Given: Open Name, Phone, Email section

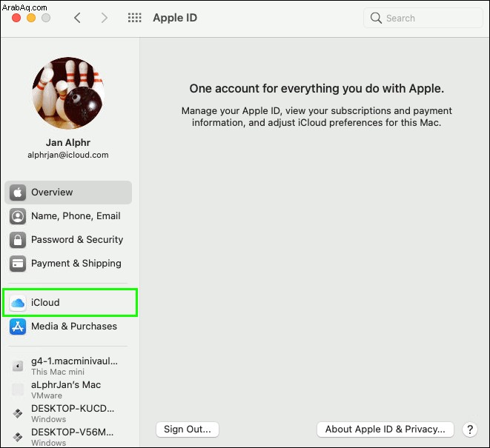Looking at the screenshot, I should coord(68,216).
